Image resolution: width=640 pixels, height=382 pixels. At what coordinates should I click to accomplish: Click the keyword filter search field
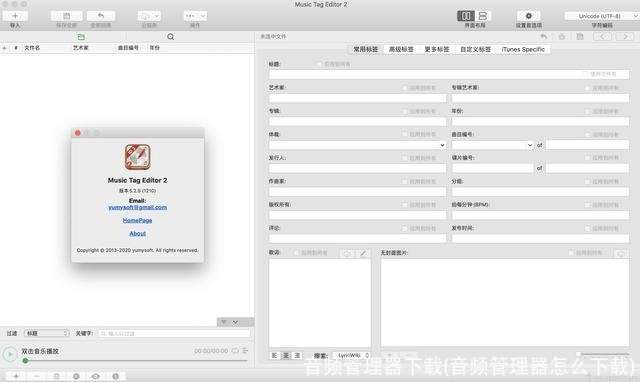pos(174,333)
